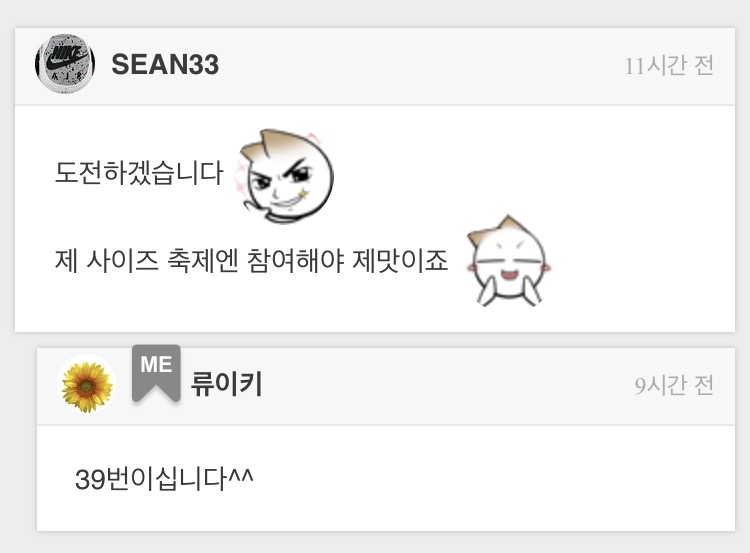Open the 류이키 username profile link
This screenshot has height=553, width=750.
tap(227, 384)
